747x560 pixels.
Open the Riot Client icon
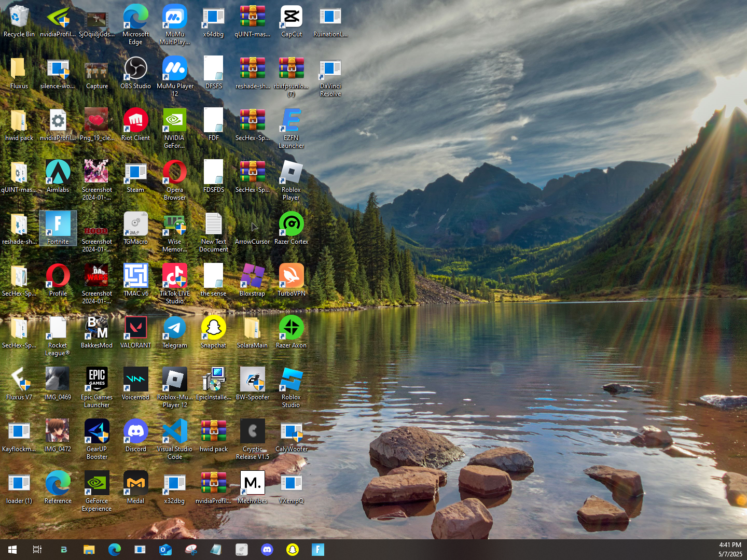point(135,125)
